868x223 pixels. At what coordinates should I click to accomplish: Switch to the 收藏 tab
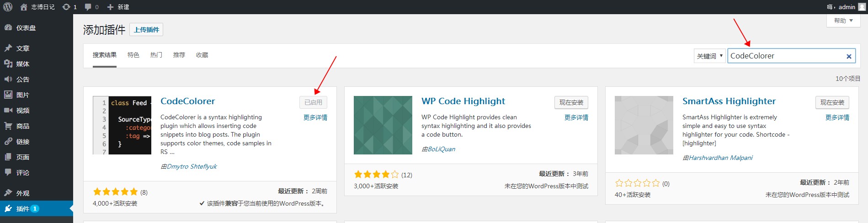coord(202,55)
